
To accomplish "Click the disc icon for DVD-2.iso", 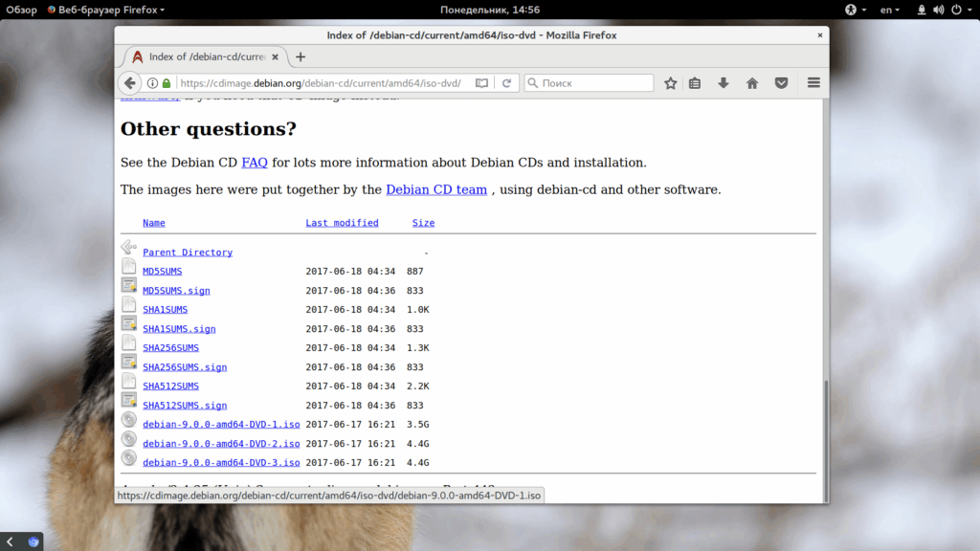I will tap(129, 438).
